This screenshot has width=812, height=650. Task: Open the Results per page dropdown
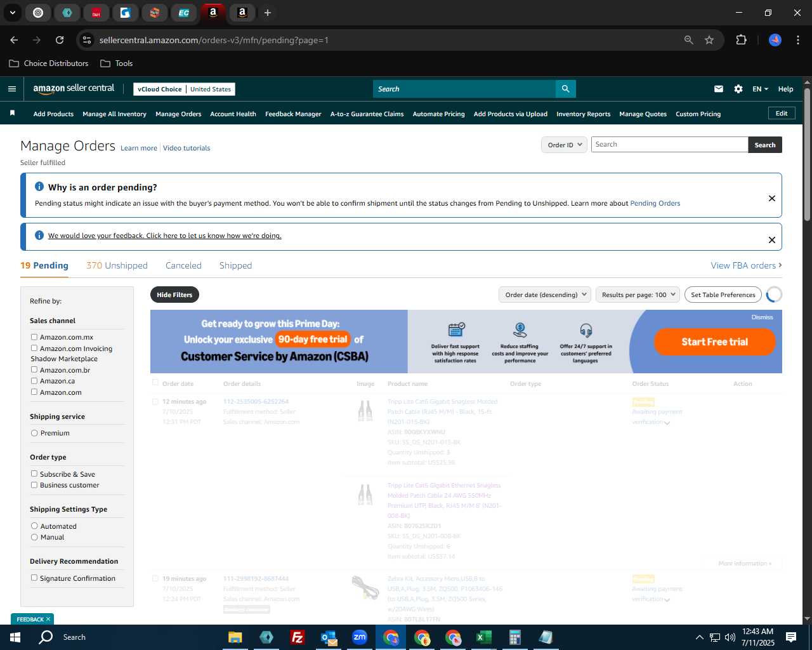pos(638,295)
